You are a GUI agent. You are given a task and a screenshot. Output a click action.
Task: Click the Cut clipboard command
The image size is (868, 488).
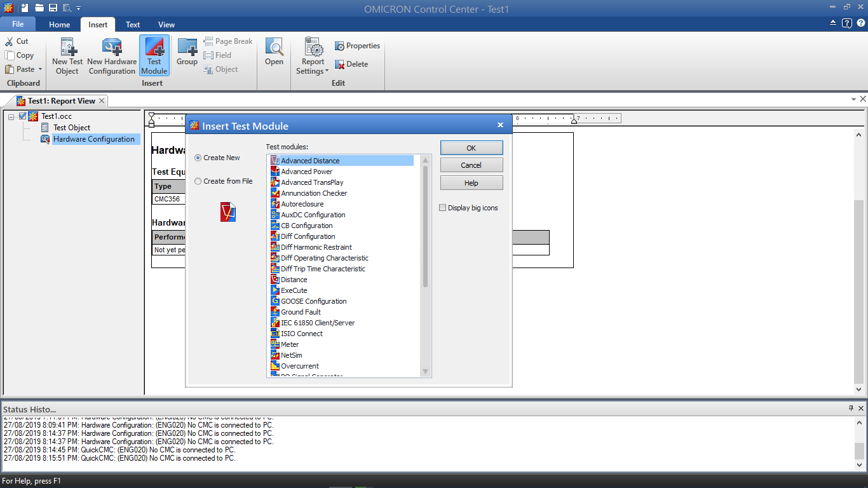click(17, 41)
